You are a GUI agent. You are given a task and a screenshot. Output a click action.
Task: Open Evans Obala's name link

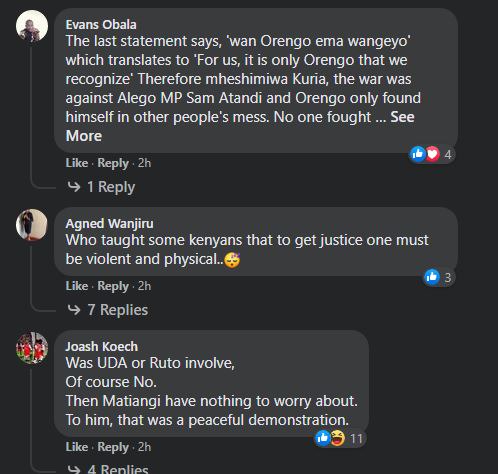click(x=101, y=25)
